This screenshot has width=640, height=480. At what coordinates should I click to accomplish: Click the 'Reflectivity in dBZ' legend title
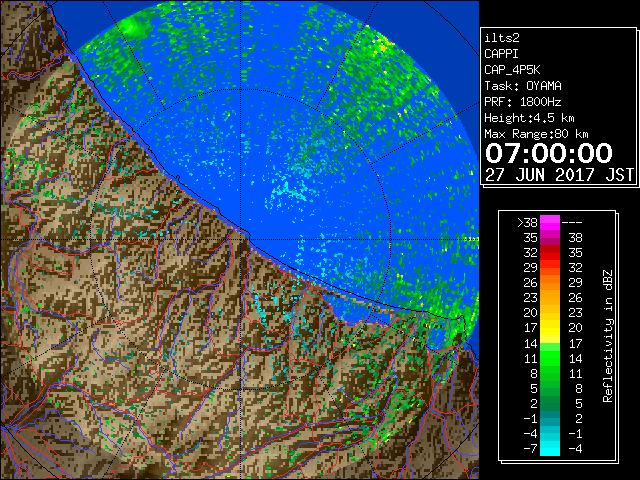click(x=608, y=336)
